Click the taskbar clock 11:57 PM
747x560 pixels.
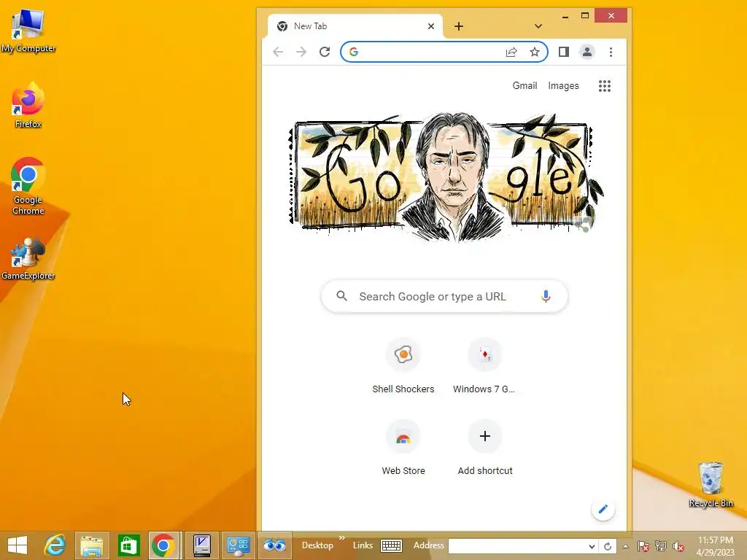(x=716, y=540)
